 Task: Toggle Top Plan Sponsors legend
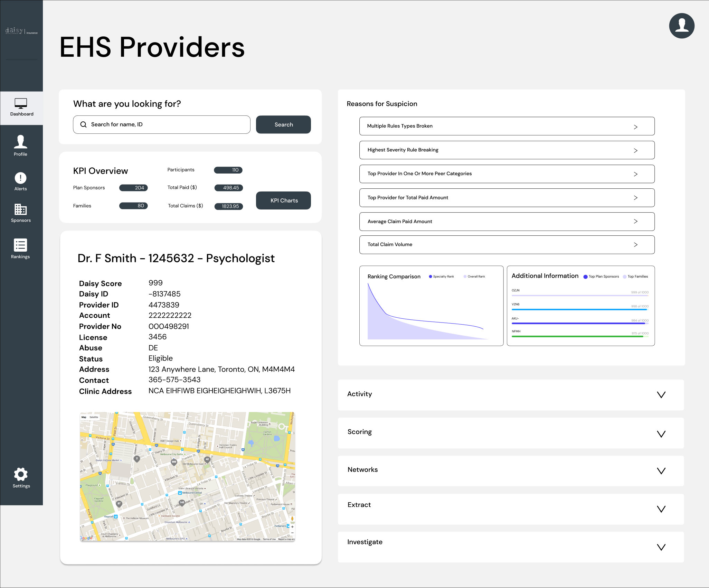[585, 277]
